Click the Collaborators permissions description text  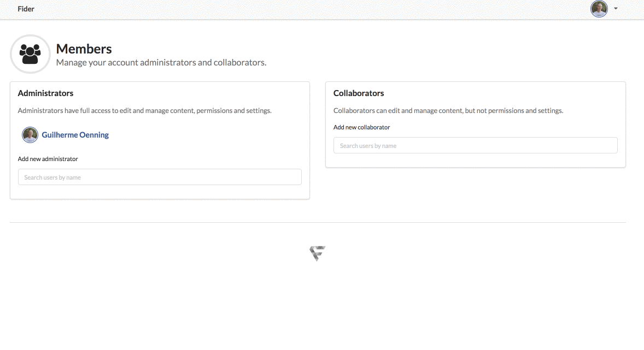tap(448, 111)
